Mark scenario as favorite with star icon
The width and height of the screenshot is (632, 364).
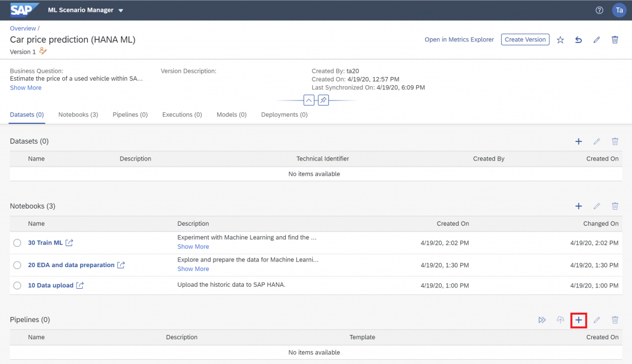[560, 39]
